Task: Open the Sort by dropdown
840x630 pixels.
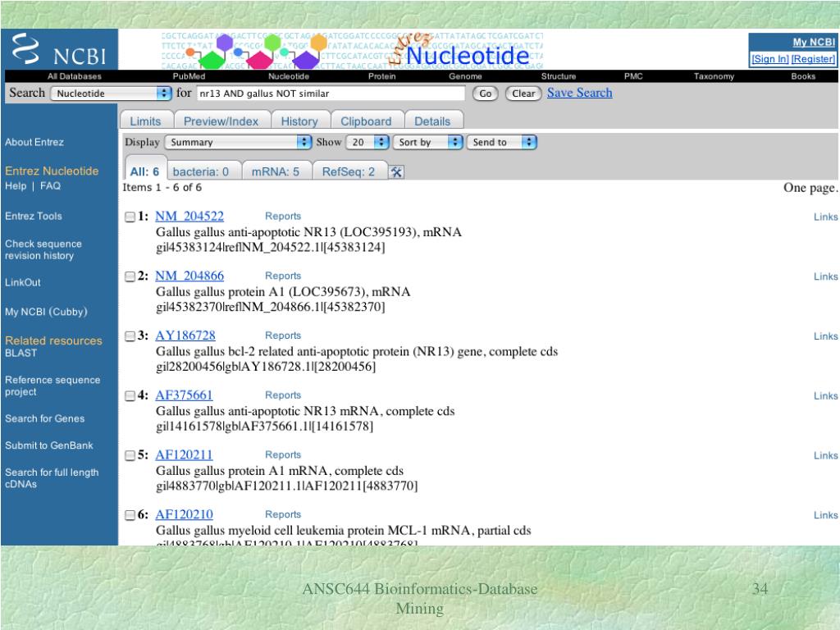Action: pyautogui.click(x=428, y=142)
